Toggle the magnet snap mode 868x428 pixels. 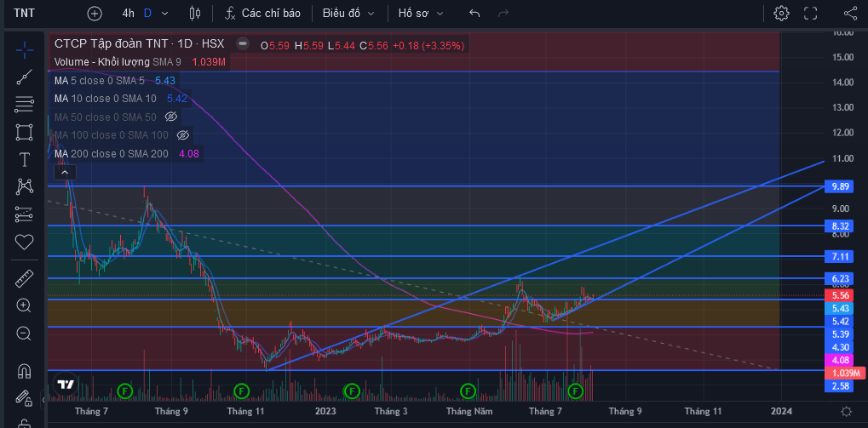click(x=25, y=370)
